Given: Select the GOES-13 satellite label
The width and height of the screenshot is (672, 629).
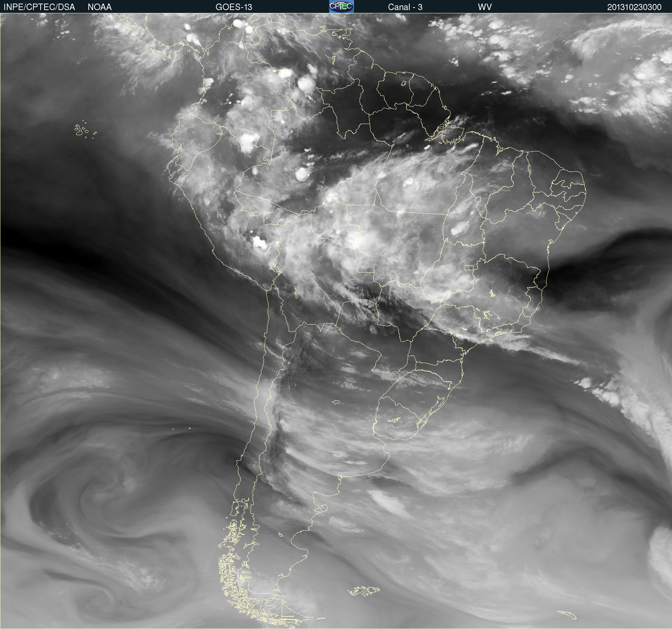Looking at the screenshot, I should click(234, 7).
